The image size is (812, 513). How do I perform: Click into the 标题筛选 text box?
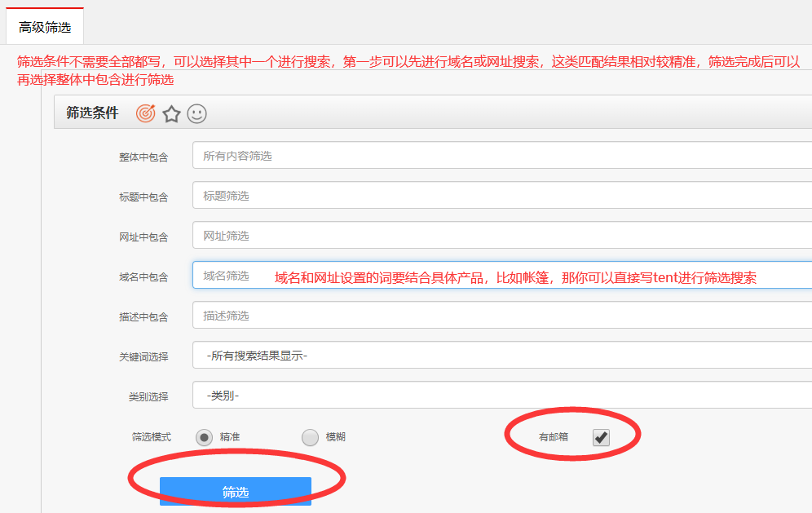(x=501, y=196)
